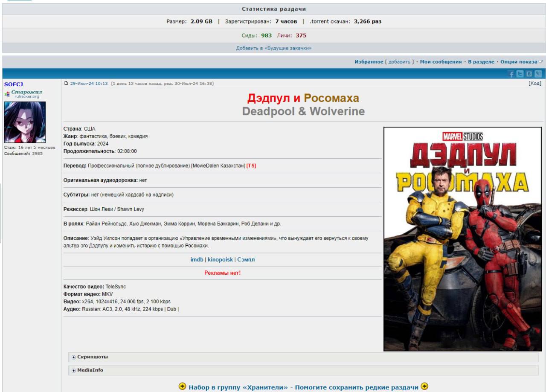Select В разделе menu item

pos(481,62)
